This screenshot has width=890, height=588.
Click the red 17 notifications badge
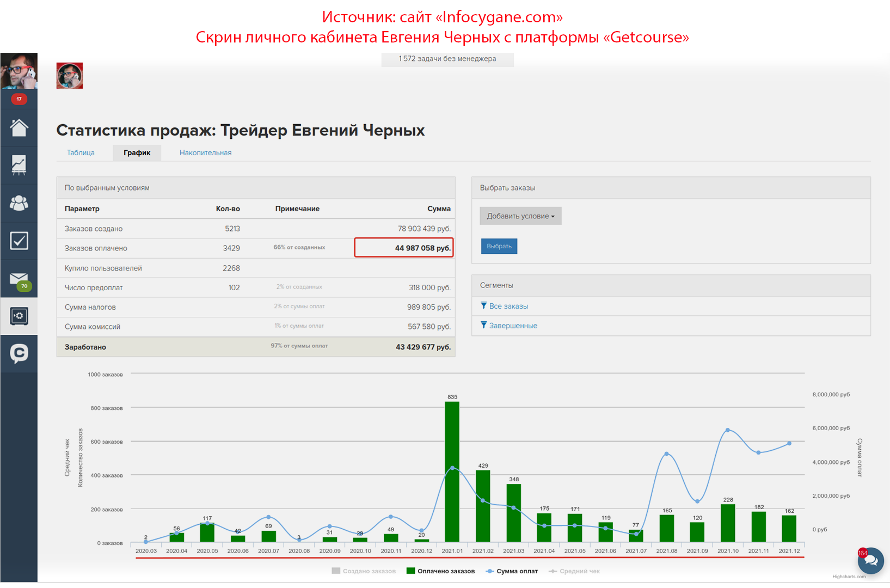coord(19,99)
